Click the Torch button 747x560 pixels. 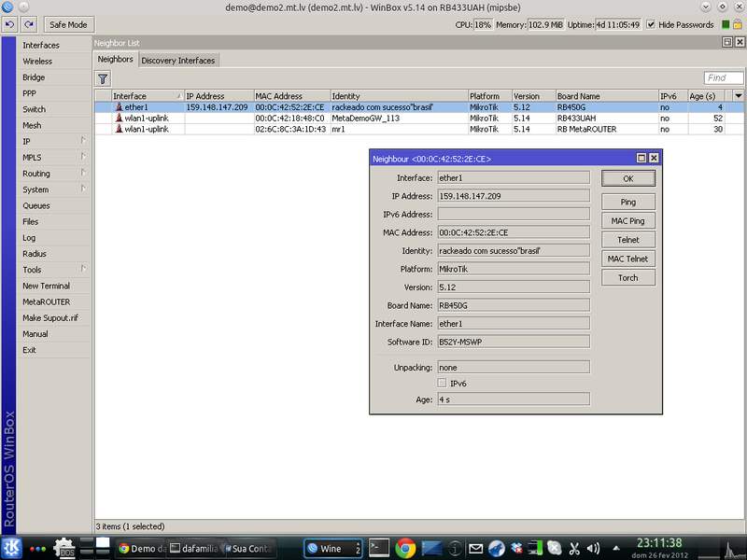[x=627, y=277]
